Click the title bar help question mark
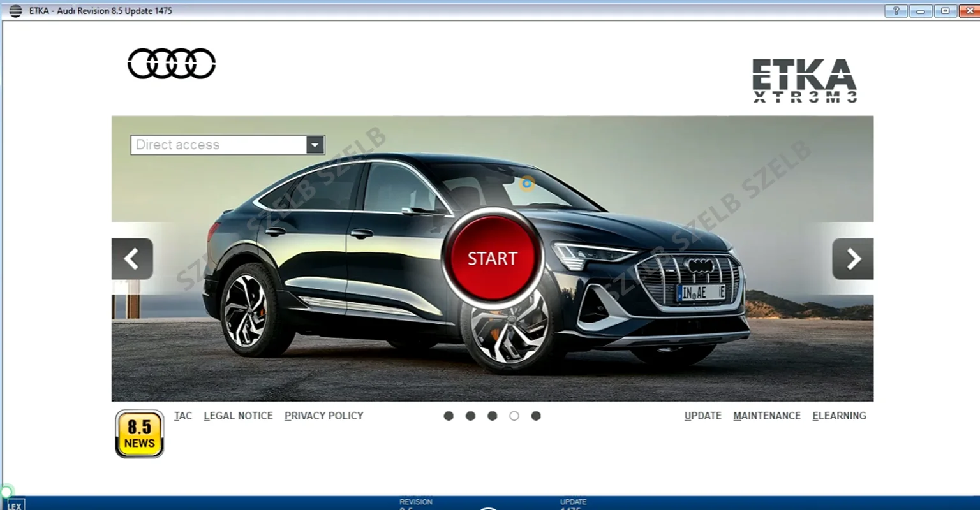This screenshot has height=510, width=980. pos(896,11)
